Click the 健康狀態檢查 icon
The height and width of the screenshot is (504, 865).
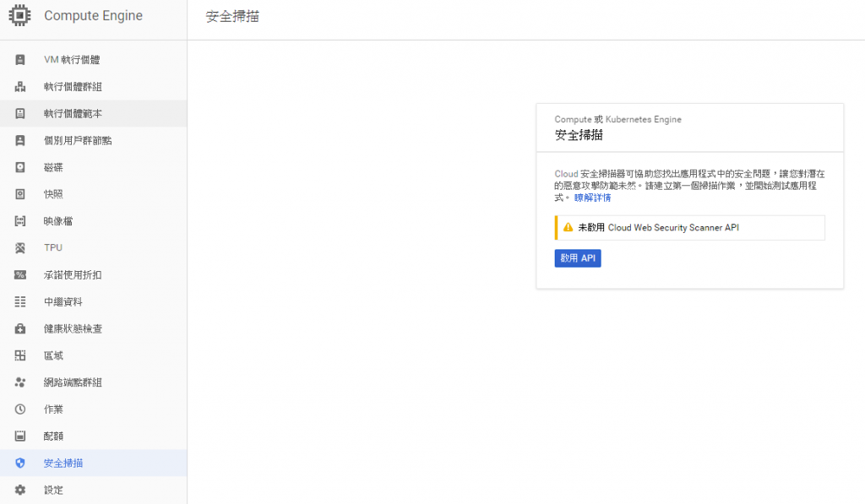(20, 328)
